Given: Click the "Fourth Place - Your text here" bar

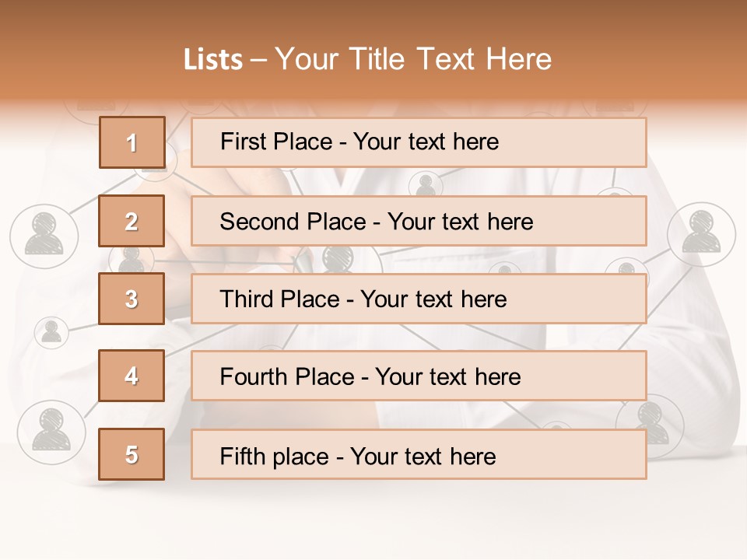Looking at the screenshot, I should tap(419, 376).
